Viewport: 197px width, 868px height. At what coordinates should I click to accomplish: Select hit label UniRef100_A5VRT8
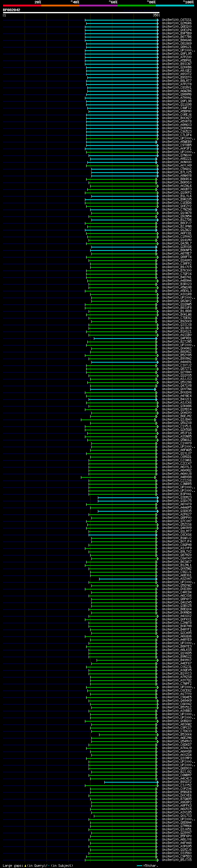176,121
